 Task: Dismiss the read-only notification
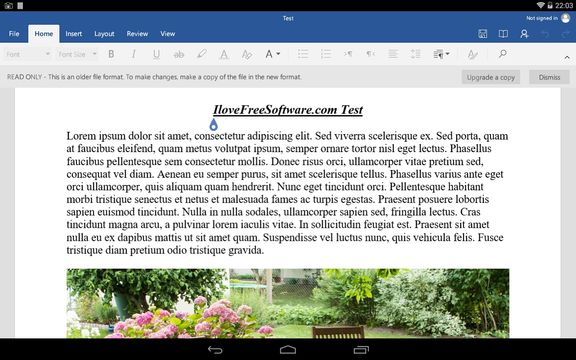pos(549,77)
